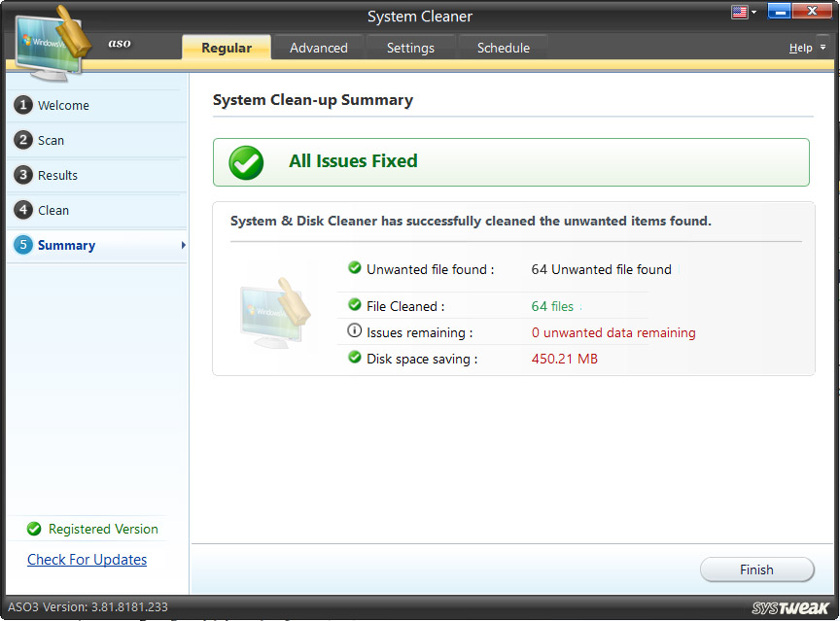The height and width of the screenshot is (621, 840).
Task: Click the Registered Version checkmark icon
Action: (x=33, y=529)
